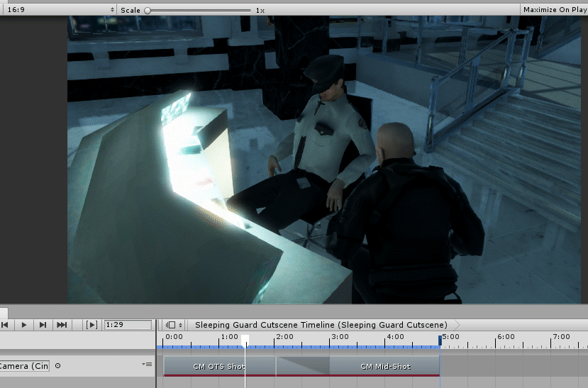Open the object picker next to Camera binding
Screen dimensions: 588x388
pos(57,366)
